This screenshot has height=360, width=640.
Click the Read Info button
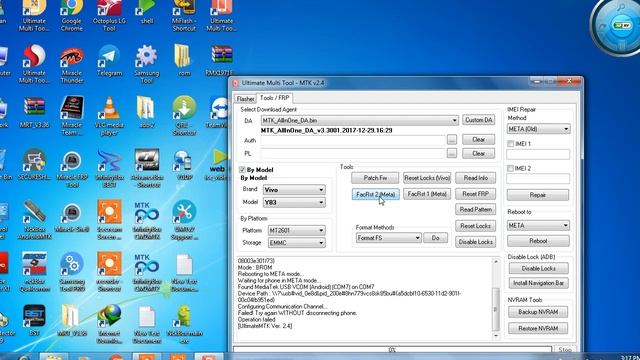[476, 178]
